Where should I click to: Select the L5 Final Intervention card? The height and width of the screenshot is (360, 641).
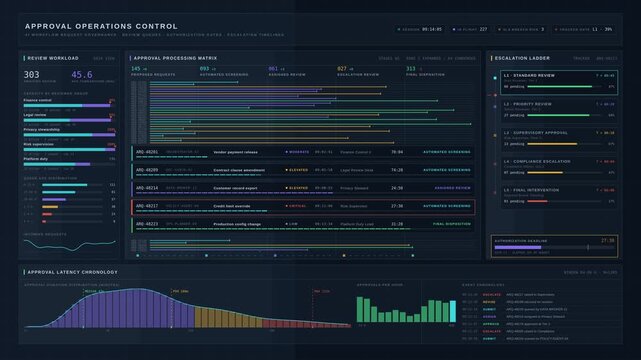[559, 197]
